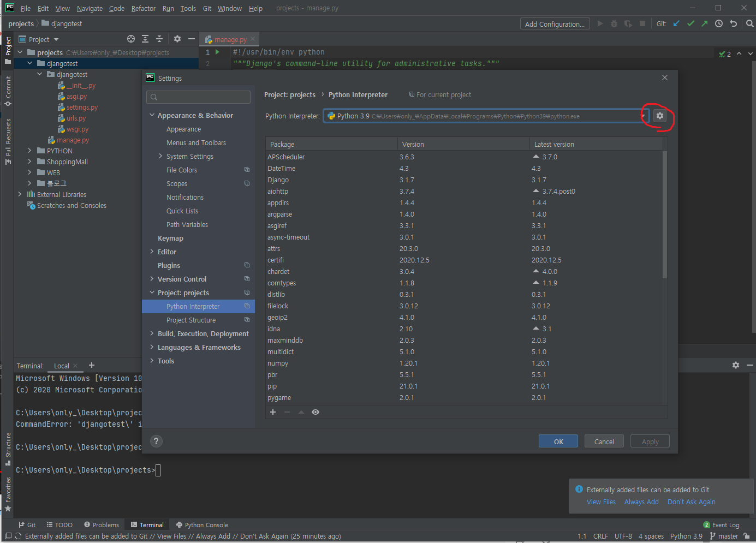
Task: Click the settings search field
Action: click(x=198, y=97)
